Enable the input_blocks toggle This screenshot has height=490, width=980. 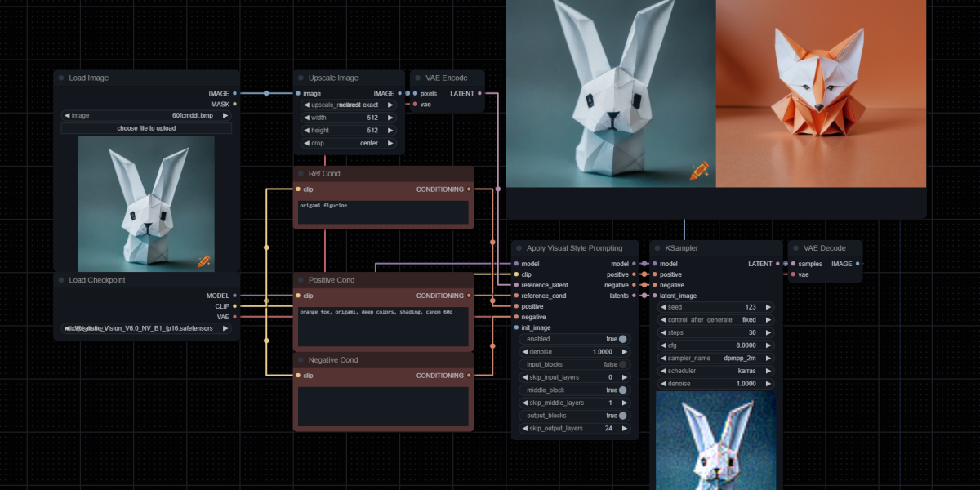pos(622,364)
